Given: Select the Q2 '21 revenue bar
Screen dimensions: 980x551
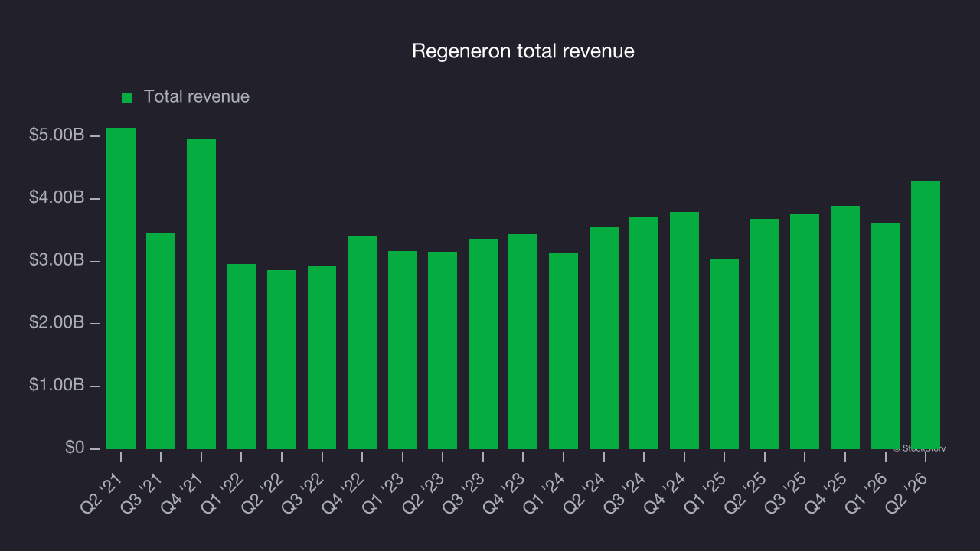Looking at the screenshot, I should click(x=121, y=289).
